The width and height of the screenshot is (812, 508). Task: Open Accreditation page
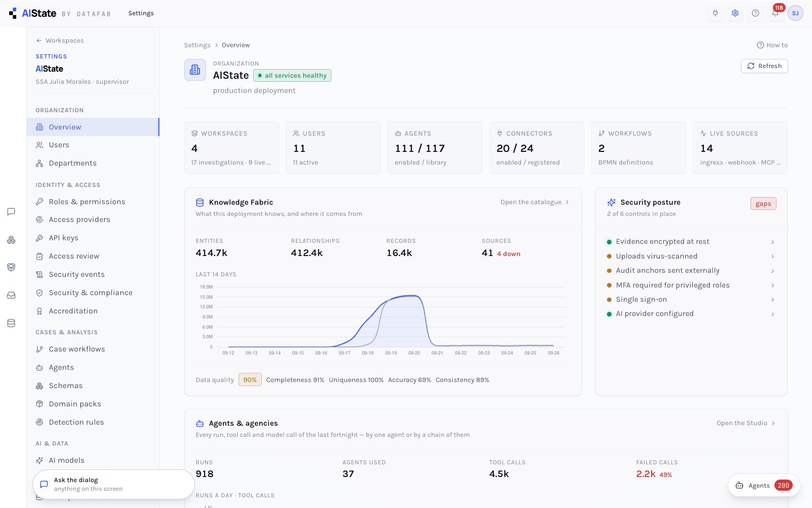click(x=93, y=311)
